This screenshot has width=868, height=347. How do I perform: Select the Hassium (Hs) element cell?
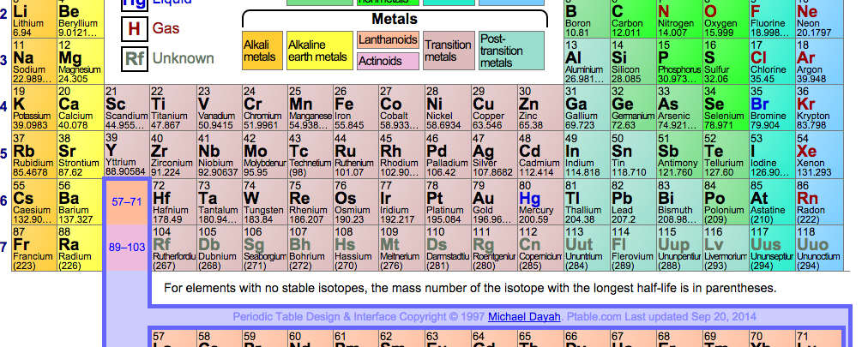357,248
